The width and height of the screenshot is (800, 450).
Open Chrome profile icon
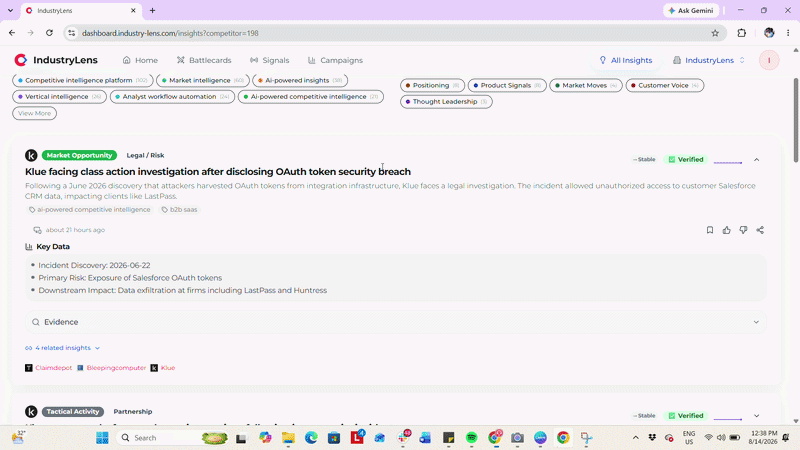coord(769,33)
